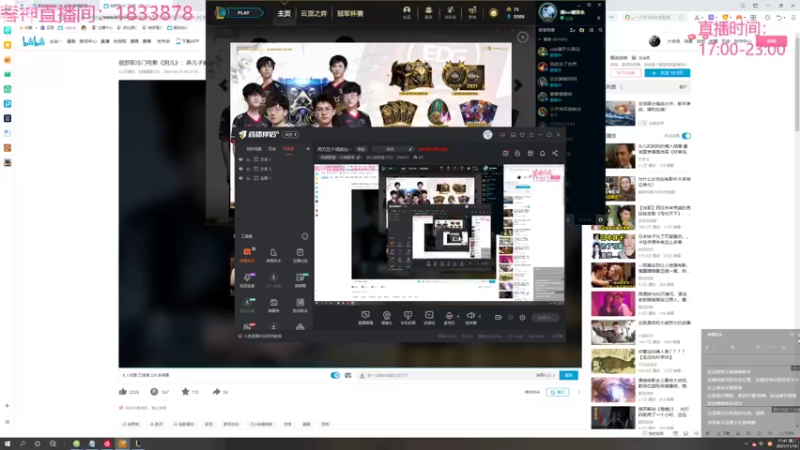Open the list view icon in League friends panel
The width and height of the screenshot is (800, 450).
[x=591, y=30]
